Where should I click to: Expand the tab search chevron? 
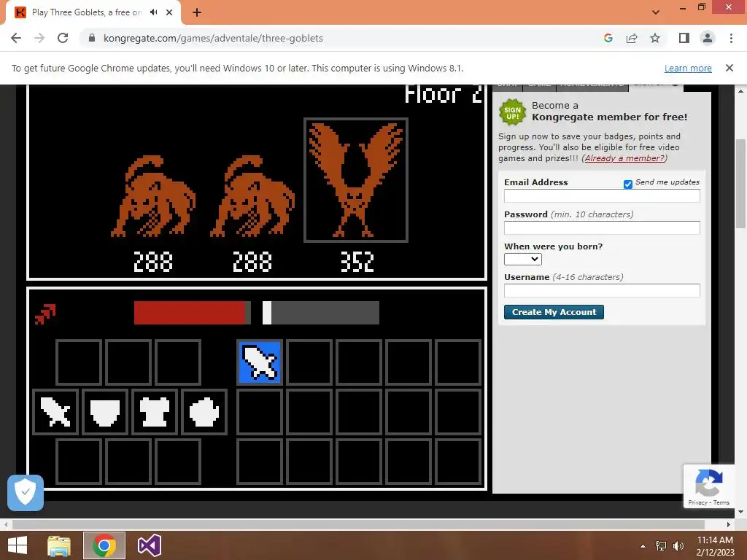tap(656, 12)
